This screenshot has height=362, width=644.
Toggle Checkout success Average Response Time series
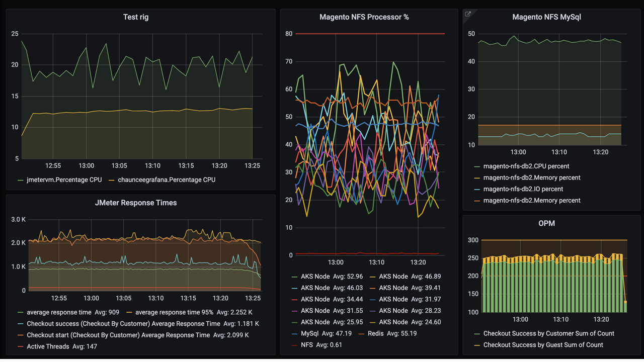pos(138,324)
